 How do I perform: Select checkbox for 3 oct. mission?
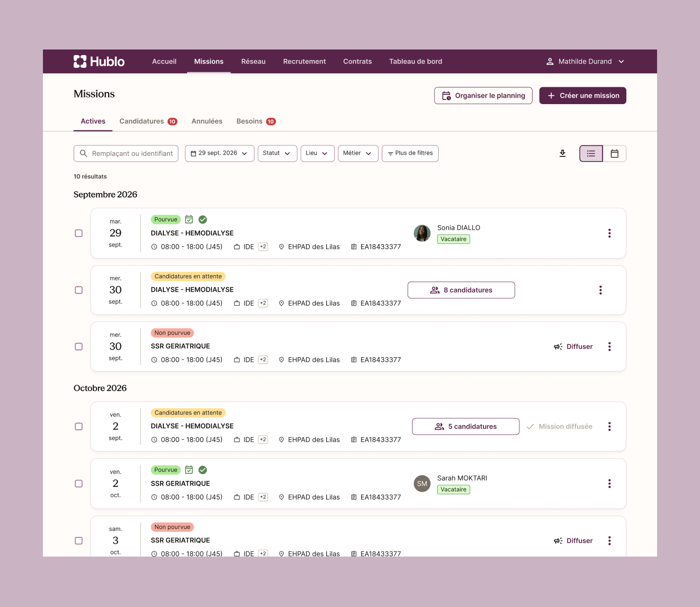click(79, 541)
